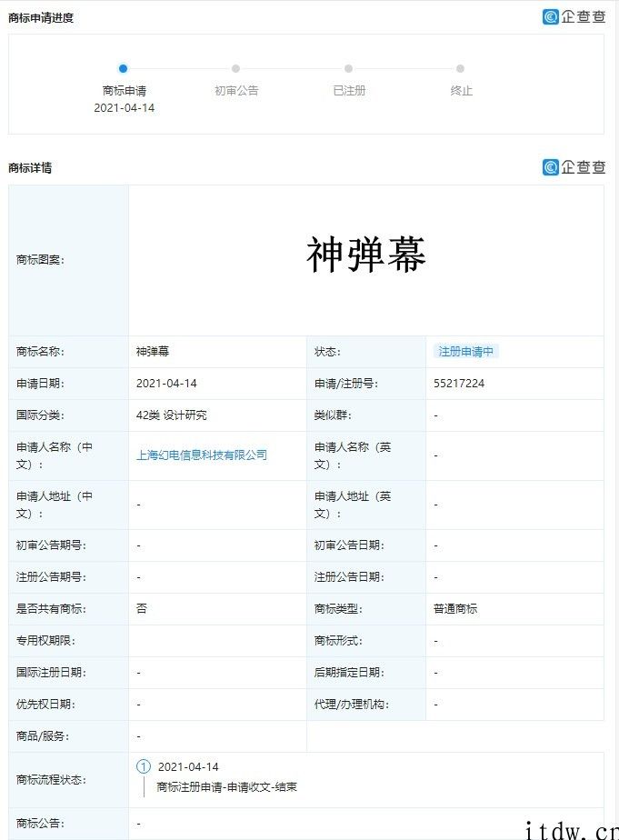619x840 pixels.
Task: Click the 商品/服务 label cell
Action: pos(68,736)
